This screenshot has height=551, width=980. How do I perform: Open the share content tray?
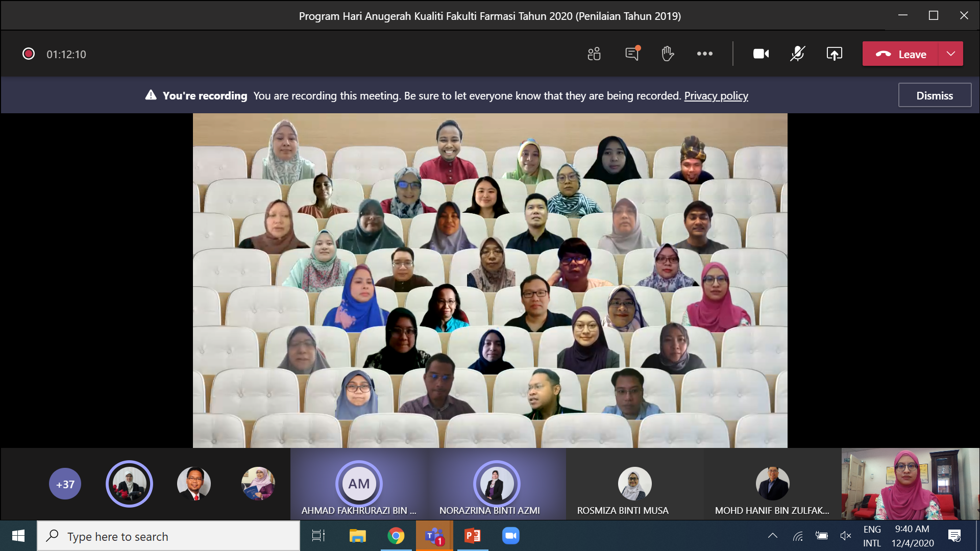tap(834, 54)
